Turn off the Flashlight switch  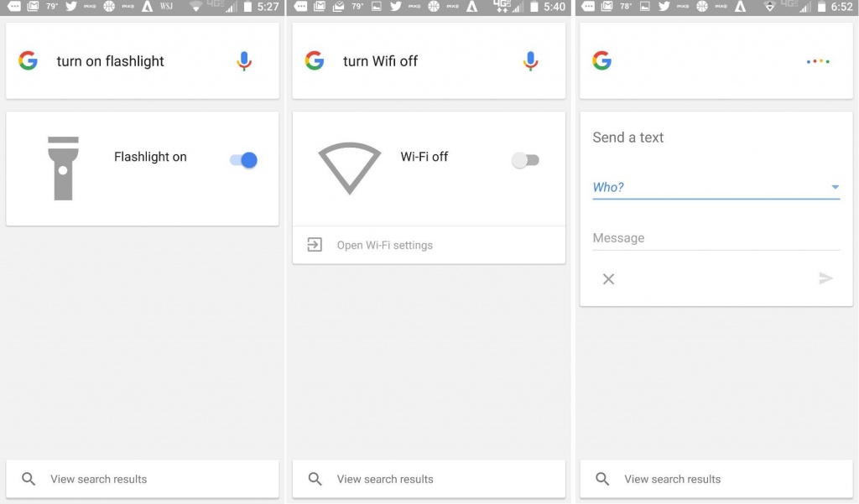[x=244, y=159]
